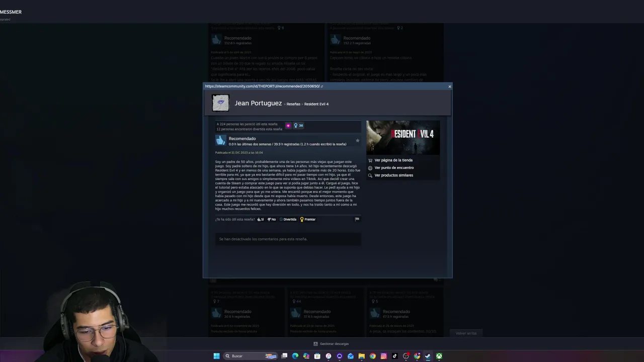The height and width of the screenshot is (362, 644).
Task: Click the magnifier icon beside similar products
Action: [x=370, y=175]
